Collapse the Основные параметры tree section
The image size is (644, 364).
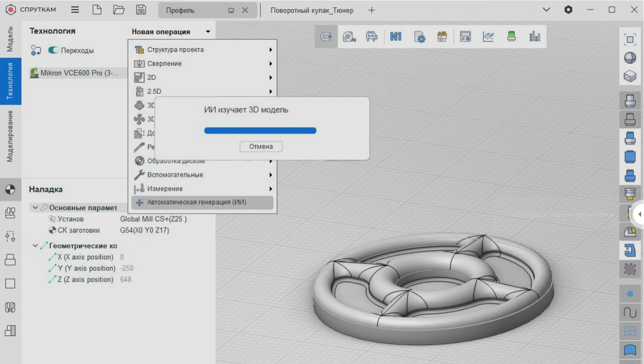tap(35, 208)
